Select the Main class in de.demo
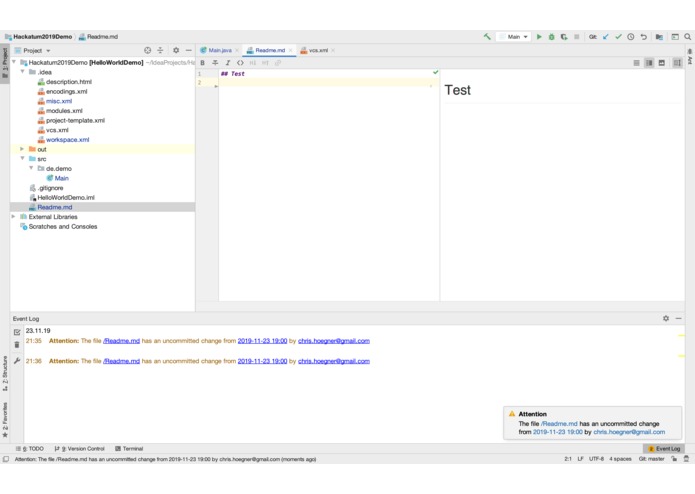This screenshot has height=494, width=695. click(x=62, y=178)
